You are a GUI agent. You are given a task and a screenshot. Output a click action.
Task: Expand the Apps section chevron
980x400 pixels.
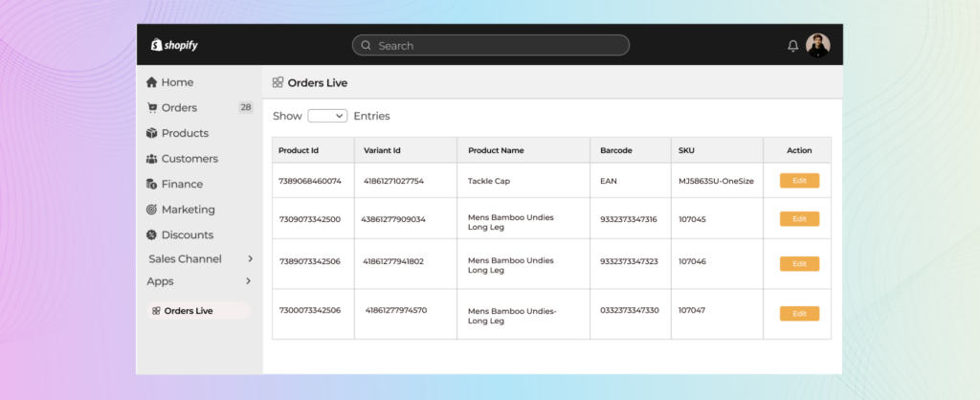(249, 281)
